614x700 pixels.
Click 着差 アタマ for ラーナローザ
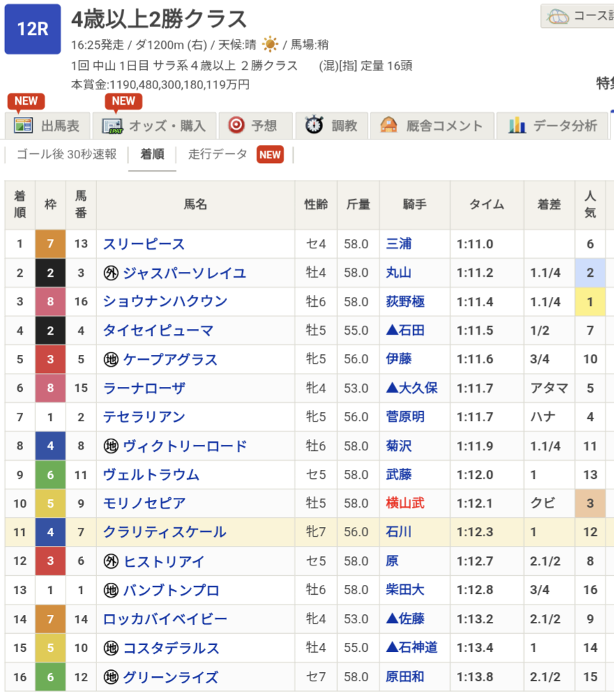(549, 388)
